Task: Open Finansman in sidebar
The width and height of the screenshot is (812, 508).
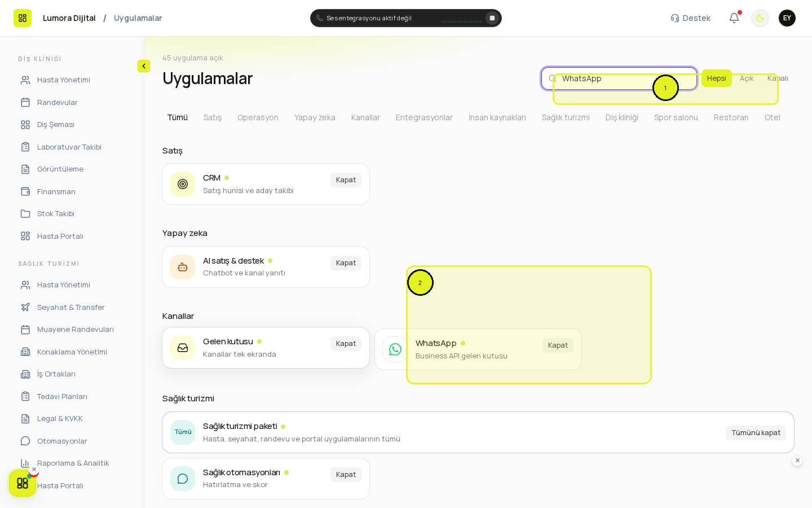Action: [72, 191]
